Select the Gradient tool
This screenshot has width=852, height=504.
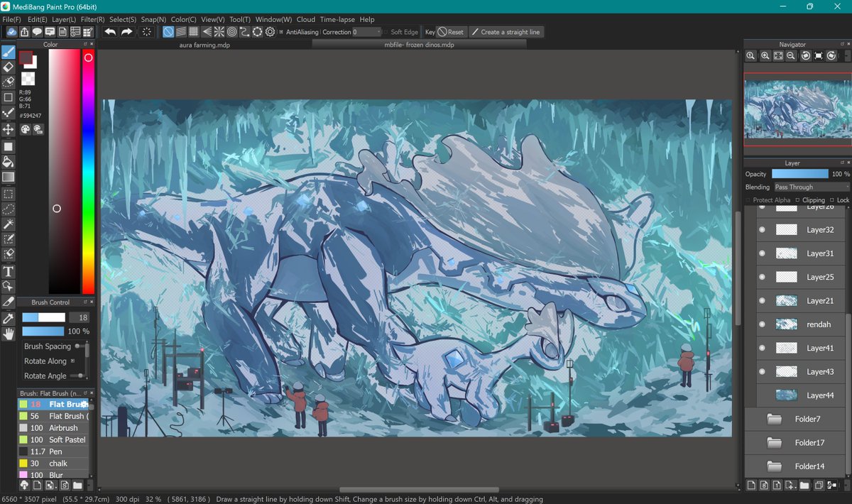coord(9,177)
